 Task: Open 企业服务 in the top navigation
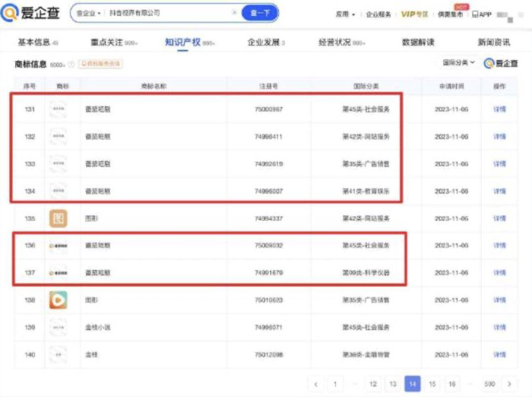[378, 14]
